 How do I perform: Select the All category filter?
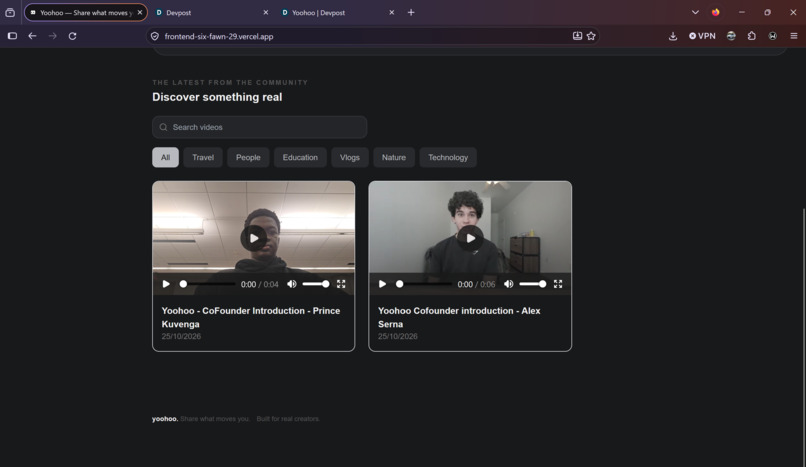166,157
